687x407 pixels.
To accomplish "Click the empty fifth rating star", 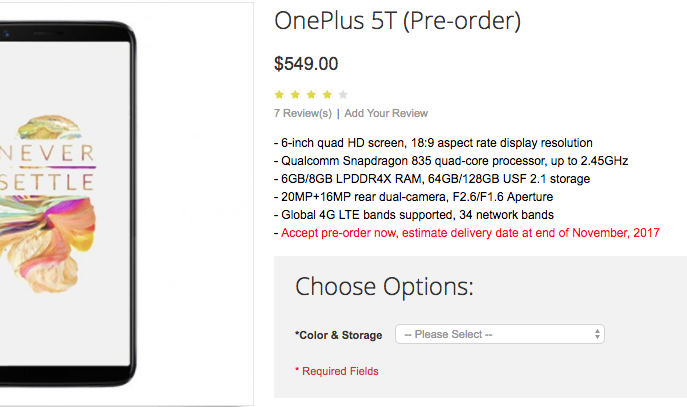I will [343, 95].
